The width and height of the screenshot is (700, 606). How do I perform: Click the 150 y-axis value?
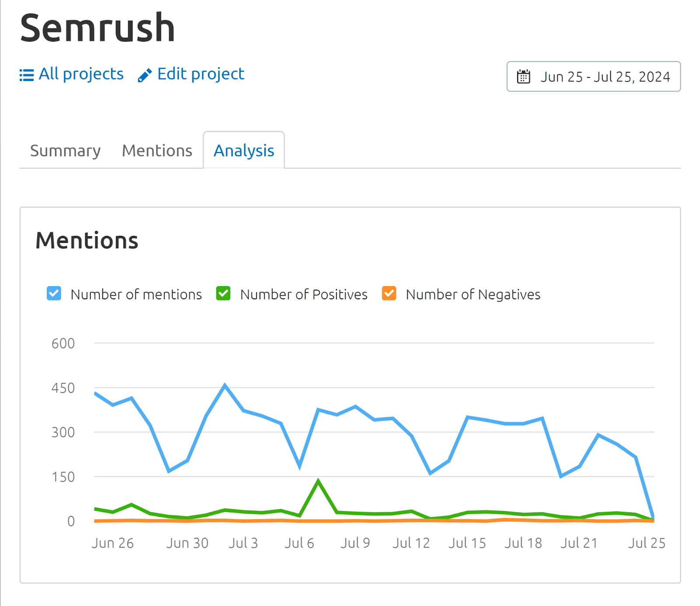(x=63, y=477)
